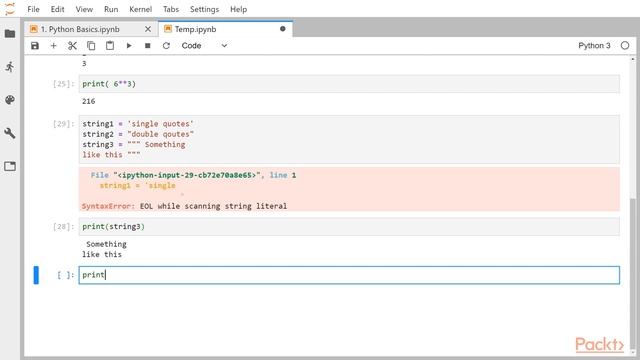Open the file browser sidebar icon
Screen dimensions: 640x360
coord(10,33)
